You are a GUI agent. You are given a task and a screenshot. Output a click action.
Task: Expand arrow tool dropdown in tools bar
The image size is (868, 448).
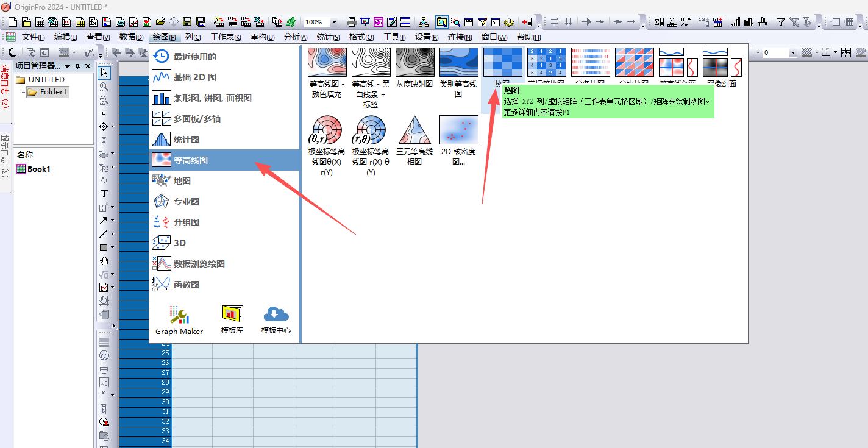point(112,221)
